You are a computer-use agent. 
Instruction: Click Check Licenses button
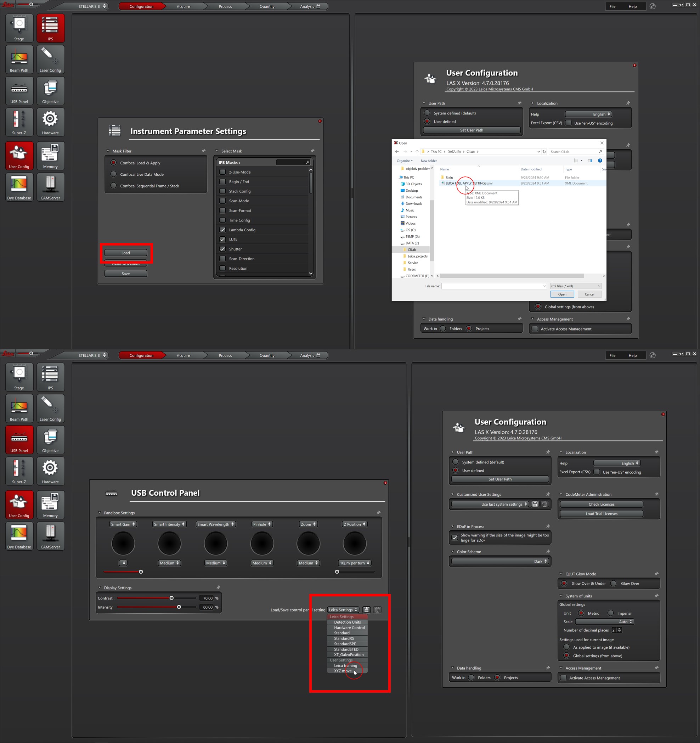tap(601, 504)
